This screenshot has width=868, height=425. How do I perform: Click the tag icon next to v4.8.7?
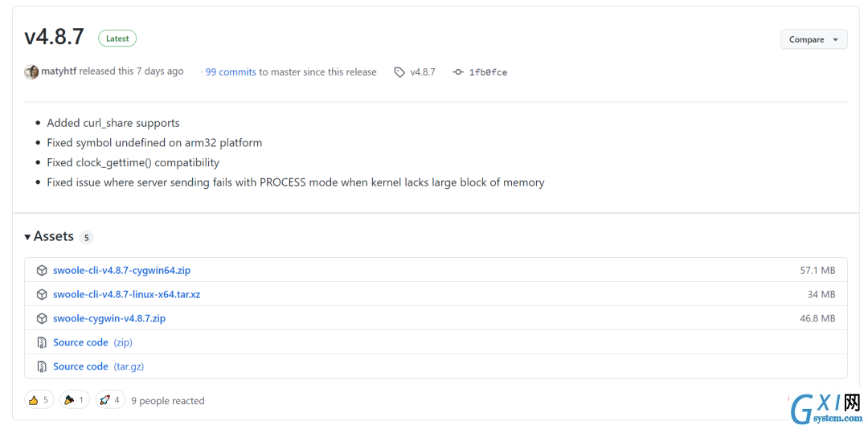tap(399, 72)
